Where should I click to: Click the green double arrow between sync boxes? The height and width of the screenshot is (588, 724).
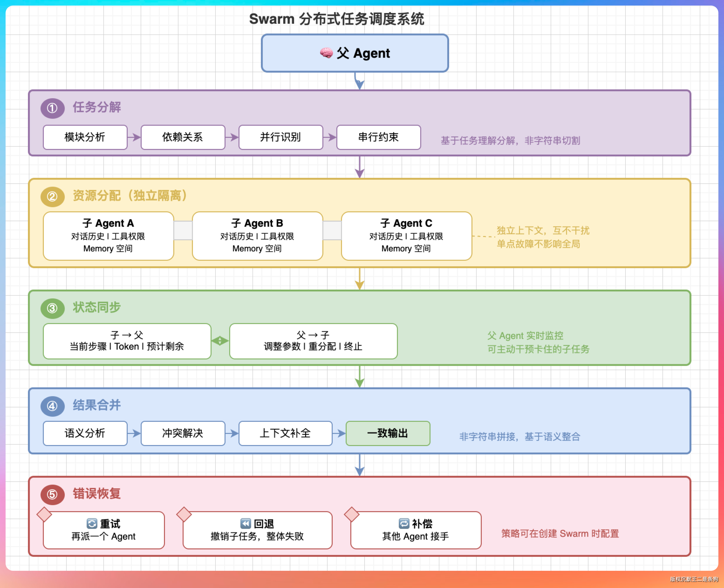(x=220, y=341)
